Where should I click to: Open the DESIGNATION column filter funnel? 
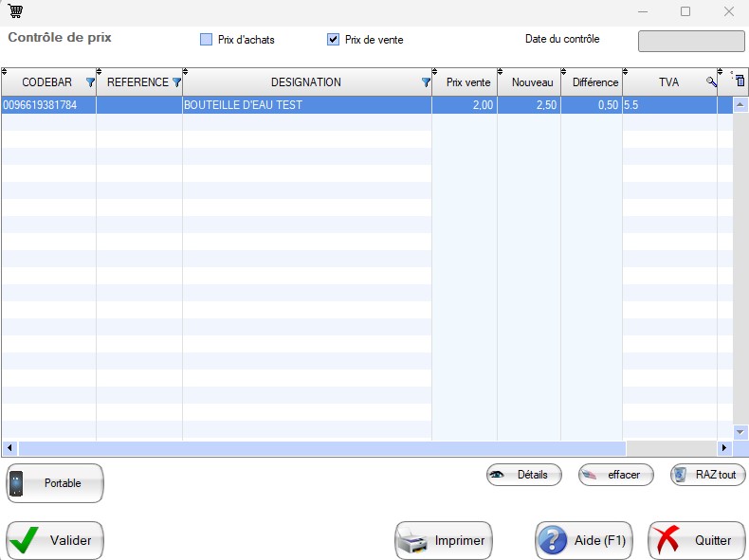(426, 82)
